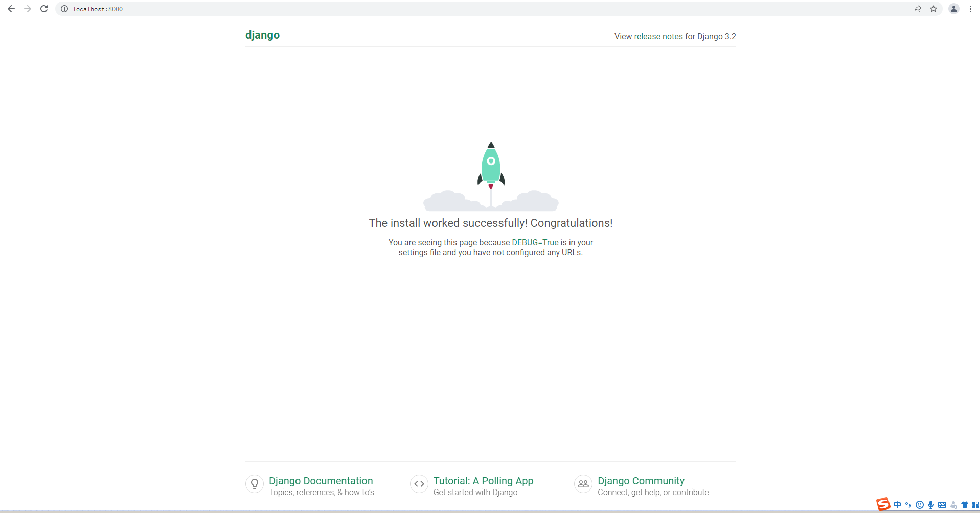This screenshot has height=513, width=980.
Task: Reload the localhost page
Action: pyautogui.click(x=44, y=9)
